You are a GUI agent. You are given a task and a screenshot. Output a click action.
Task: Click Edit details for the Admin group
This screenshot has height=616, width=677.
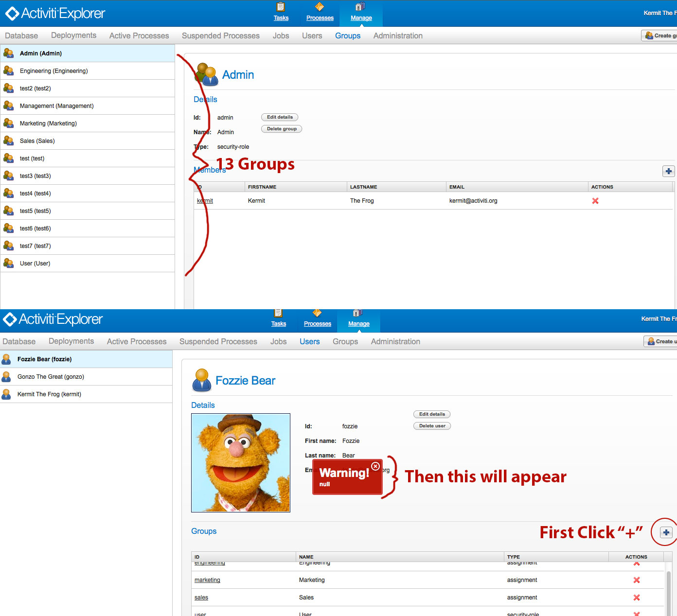pos(280,117)
